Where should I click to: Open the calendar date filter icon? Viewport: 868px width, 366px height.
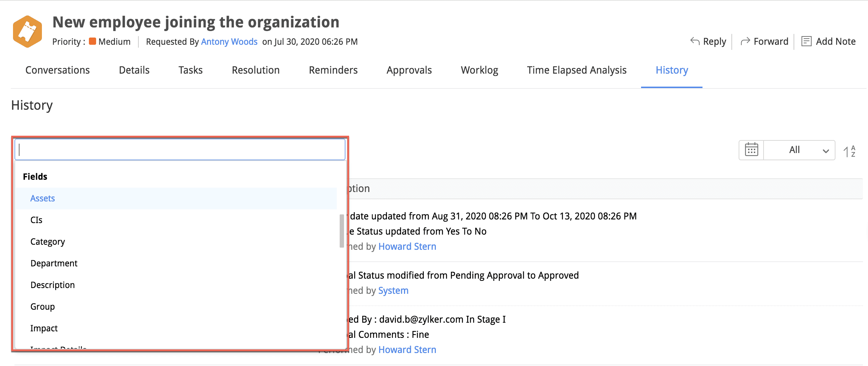tap(751, 150)
